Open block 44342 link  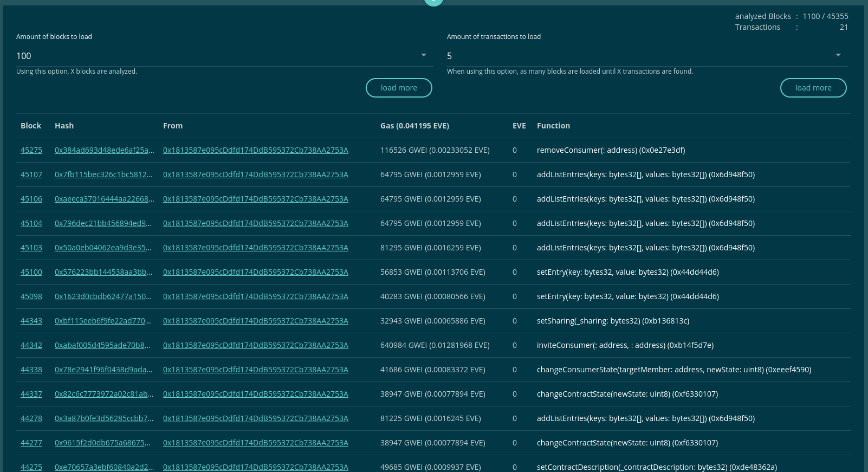pyautogui.click(x=31, y=345)
